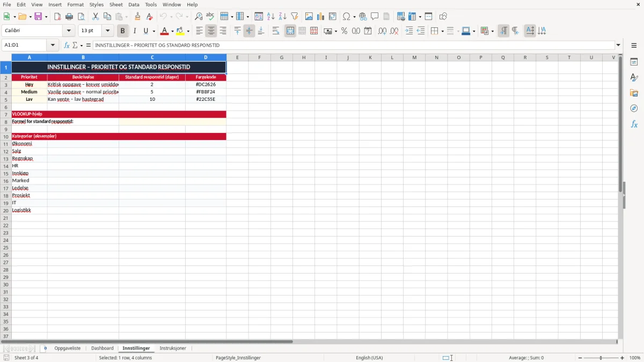Click the English (USA) language in status bar

coord(369,358)
